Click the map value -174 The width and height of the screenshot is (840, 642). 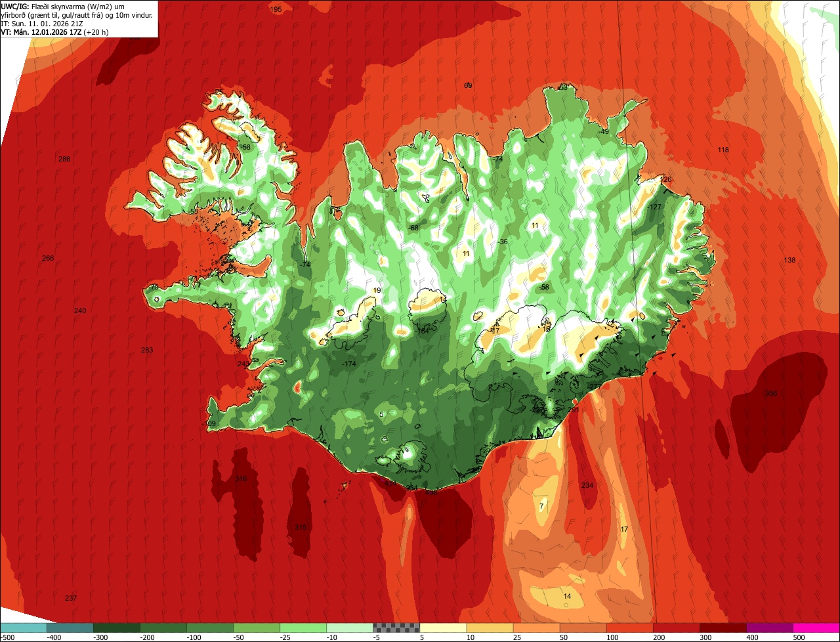tap(349, 364)
